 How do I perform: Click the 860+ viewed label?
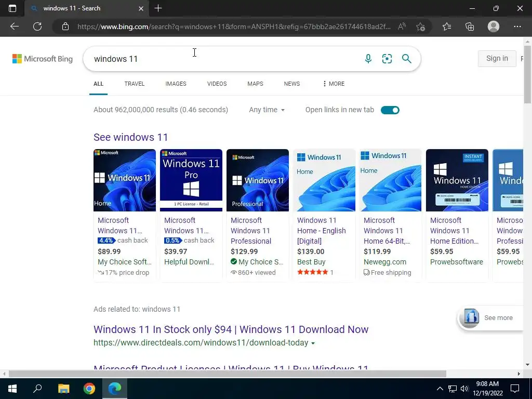[253, 272]
